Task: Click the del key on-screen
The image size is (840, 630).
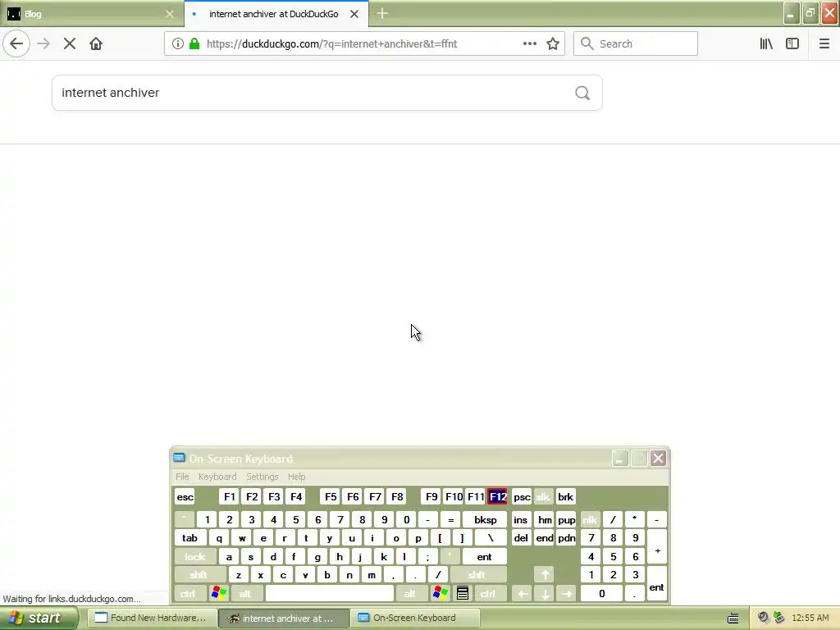Action: click(521, 538)
